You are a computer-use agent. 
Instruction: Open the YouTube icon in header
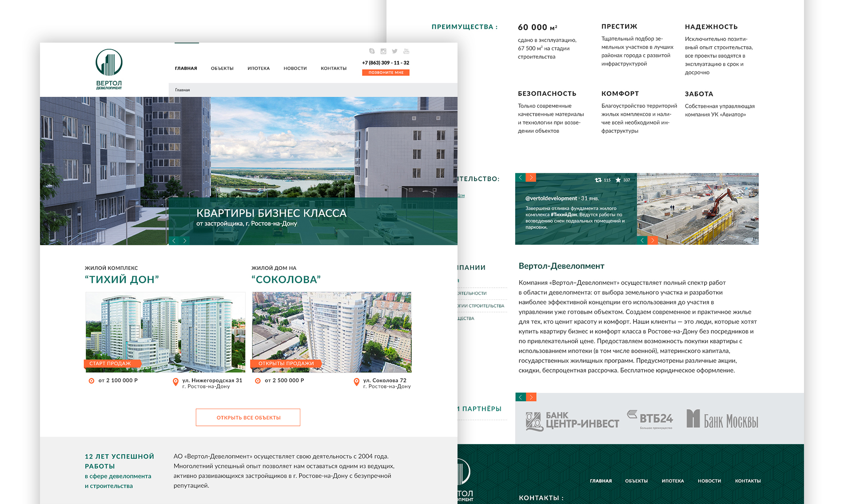click(x=406, y=51)
